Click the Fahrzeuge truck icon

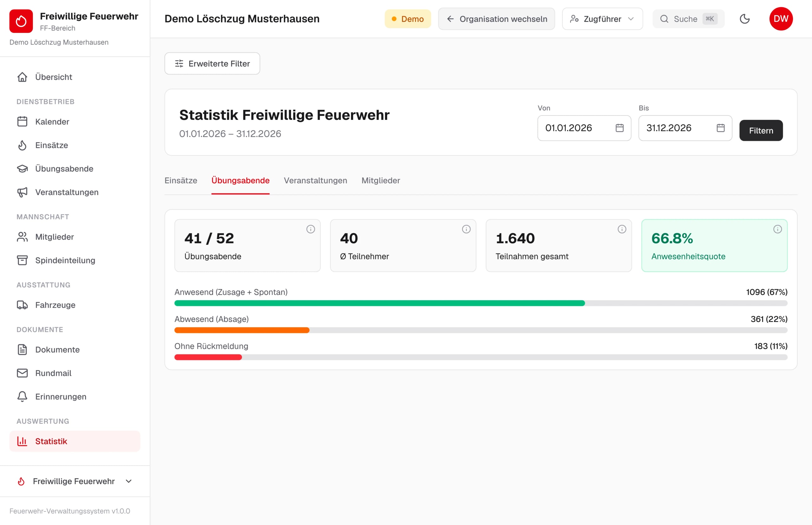[23, 305]
